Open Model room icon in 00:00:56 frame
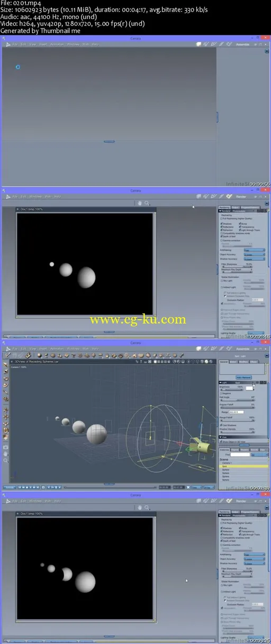Viewport: 271px width, 644px height. point(206,44)
